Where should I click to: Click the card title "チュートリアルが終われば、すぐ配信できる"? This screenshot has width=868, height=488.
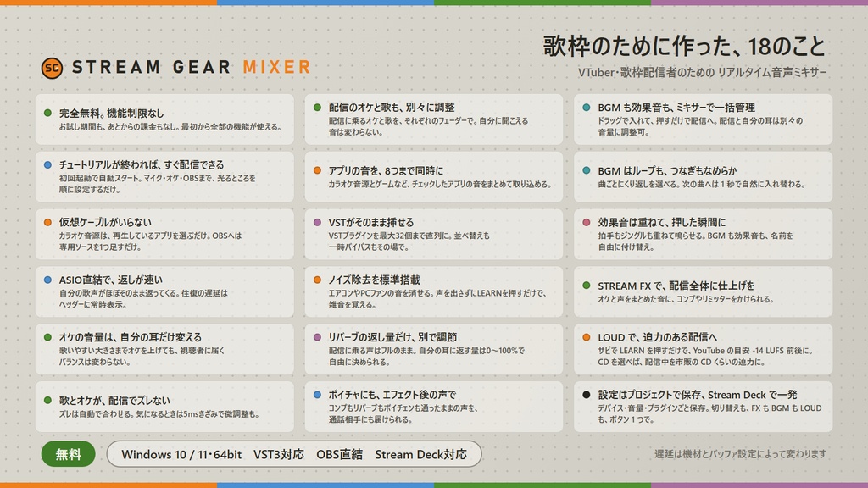pyautogui.click(x=142, y=164)
